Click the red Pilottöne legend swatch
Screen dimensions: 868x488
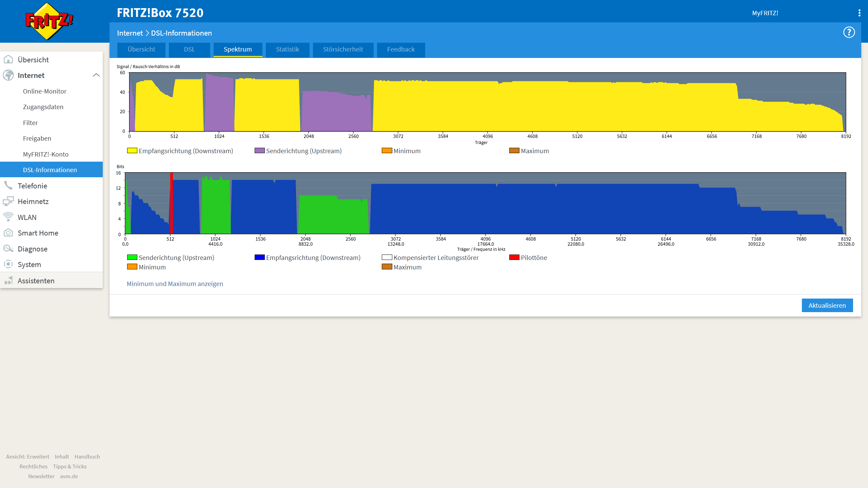pos(514,257)
